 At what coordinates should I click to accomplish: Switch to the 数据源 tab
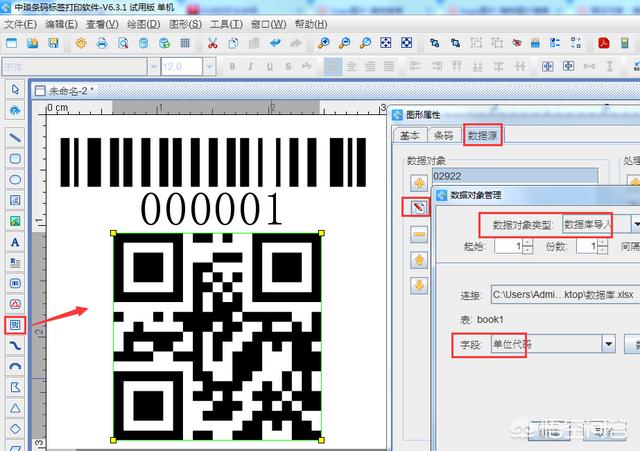coord(482,135)
